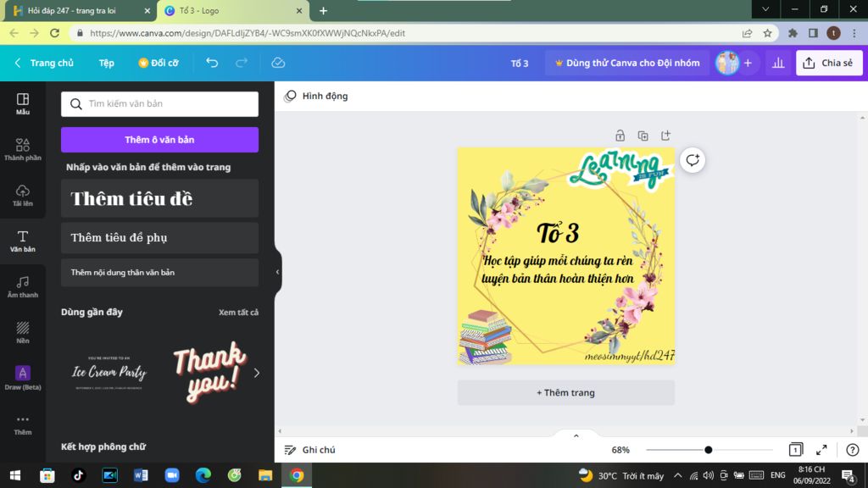The image size is (868, 488).
Task: Select the Văn bản text tab
Action: pyautogui.click(x=23, y=241)
